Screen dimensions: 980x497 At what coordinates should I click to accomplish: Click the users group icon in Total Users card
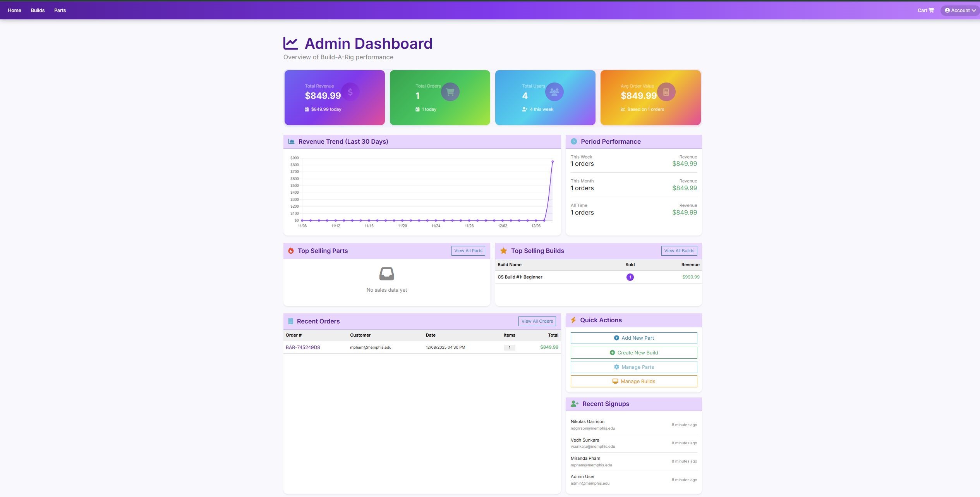point(554,92)
